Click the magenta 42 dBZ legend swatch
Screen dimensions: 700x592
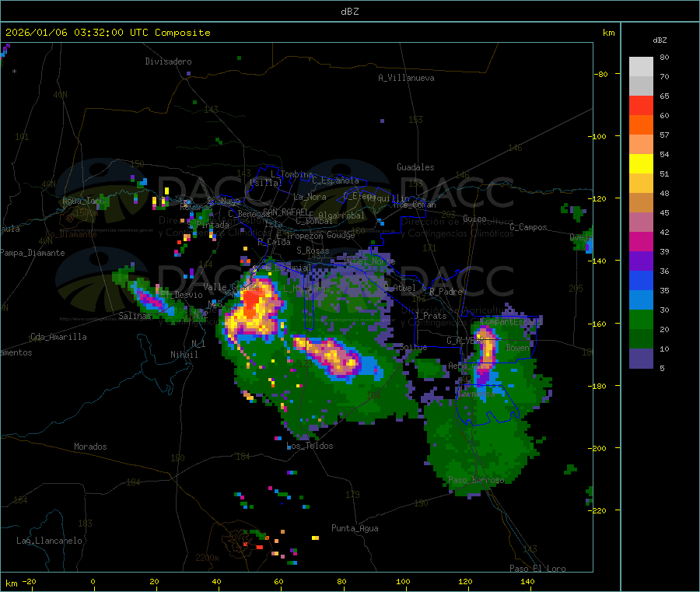pos(641,241)
